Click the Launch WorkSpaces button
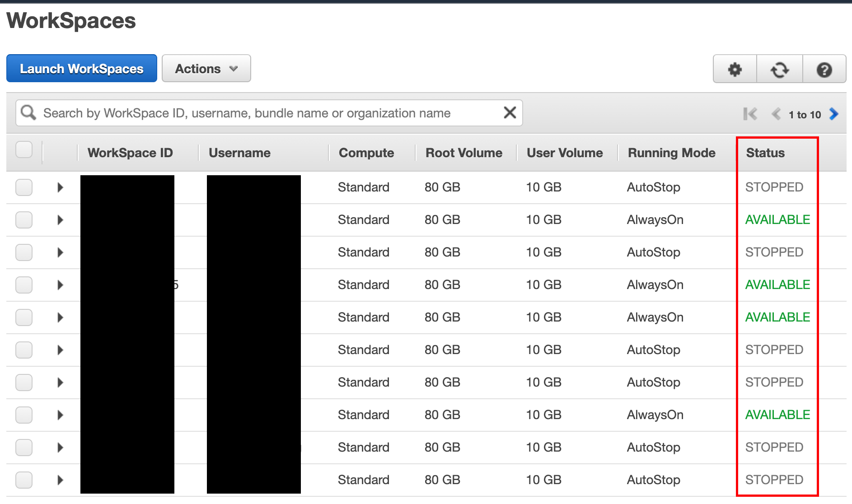The width and height of the screenshot is (852, 504). click(82, 69)
